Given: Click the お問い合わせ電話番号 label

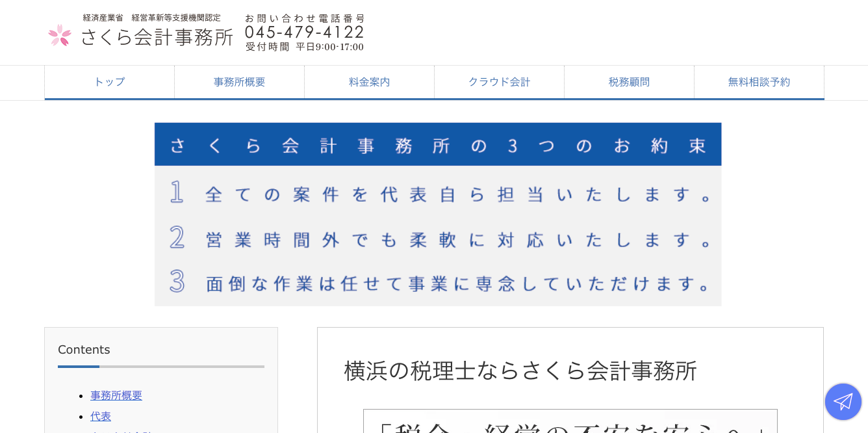Looking at the screenshot, I should 305,18.
